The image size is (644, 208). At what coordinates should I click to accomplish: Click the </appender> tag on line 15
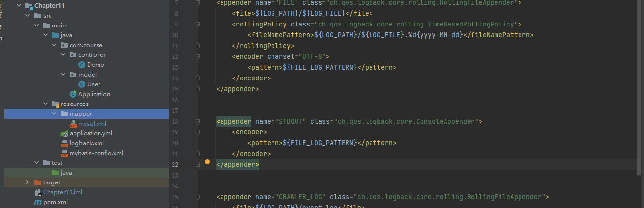coord(238,89)
